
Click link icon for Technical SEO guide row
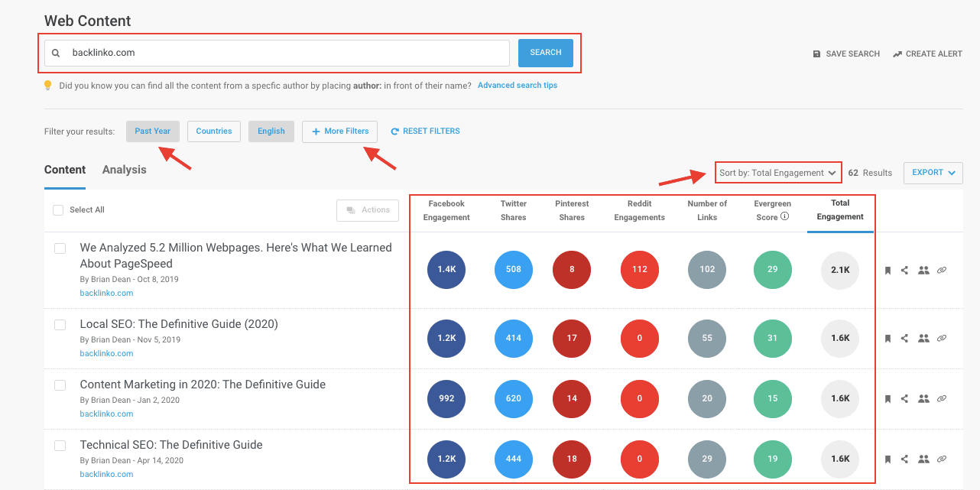click(942, 459)
